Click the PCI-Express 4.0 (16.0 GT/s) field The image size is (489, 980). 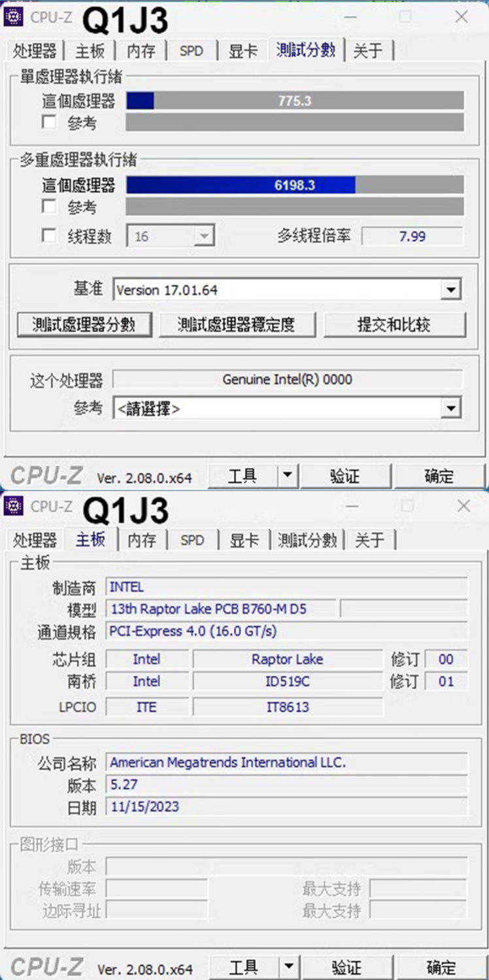pos(287,631)
